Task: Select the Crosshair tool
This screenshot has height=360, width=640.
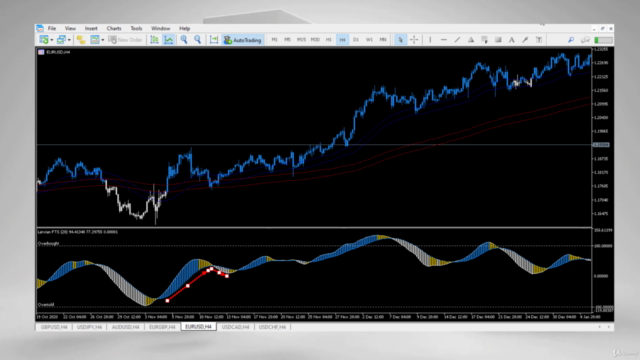Action: tap(414, 40)
